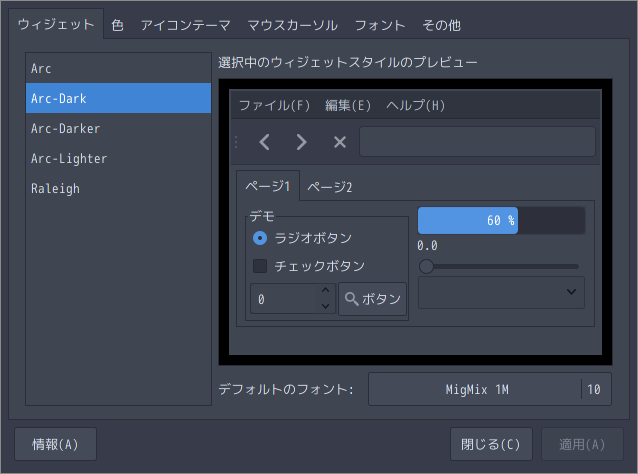Viewport: 638px width, 474px height.
Task: Select the Arc-Darker theme
Action: [x=118, y=129]
